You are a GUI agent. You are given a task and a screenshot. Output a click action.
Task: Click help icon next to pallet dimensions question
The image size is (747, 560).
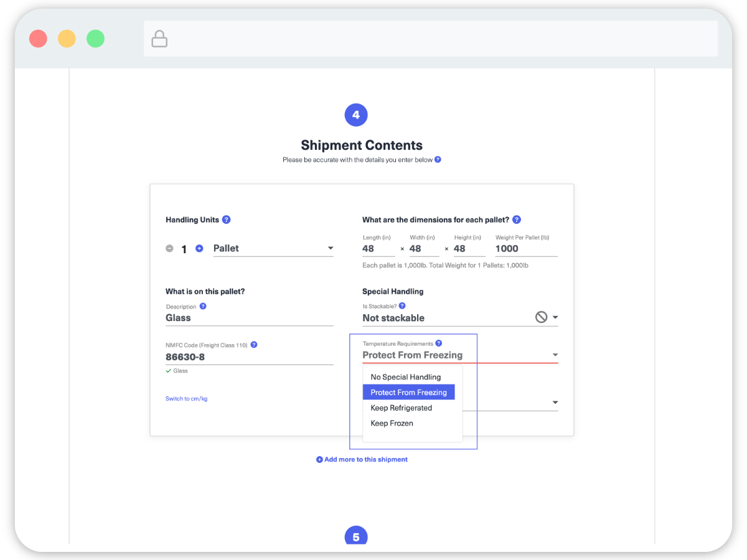pos(516,220)
